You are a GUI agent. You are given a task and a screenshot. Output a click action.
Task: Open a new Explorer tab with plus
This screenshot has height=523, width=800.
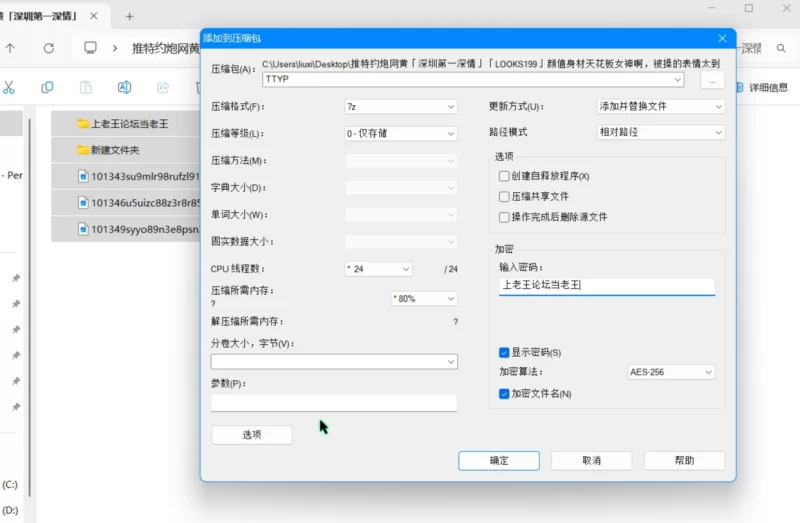[130, 16]
